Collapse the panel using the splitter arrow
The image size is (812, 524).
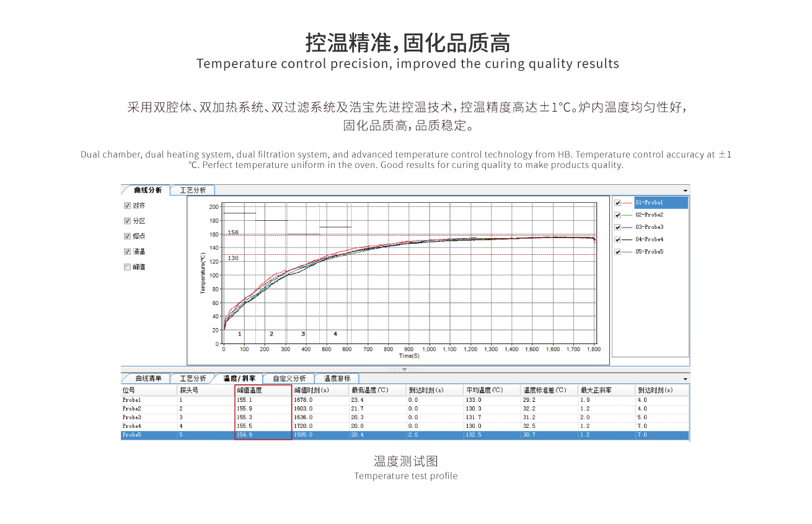[404, 369]
